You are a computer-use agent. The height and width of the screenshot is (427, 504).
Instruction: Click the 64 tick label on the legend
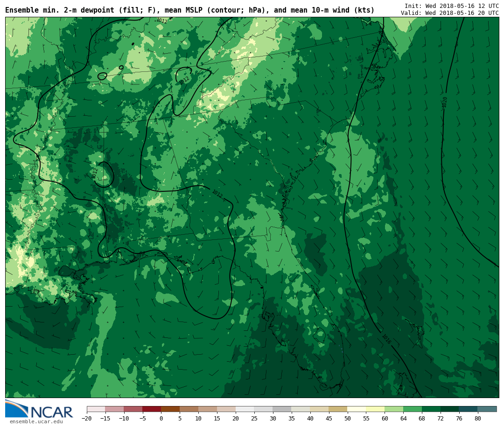[404, 418]
